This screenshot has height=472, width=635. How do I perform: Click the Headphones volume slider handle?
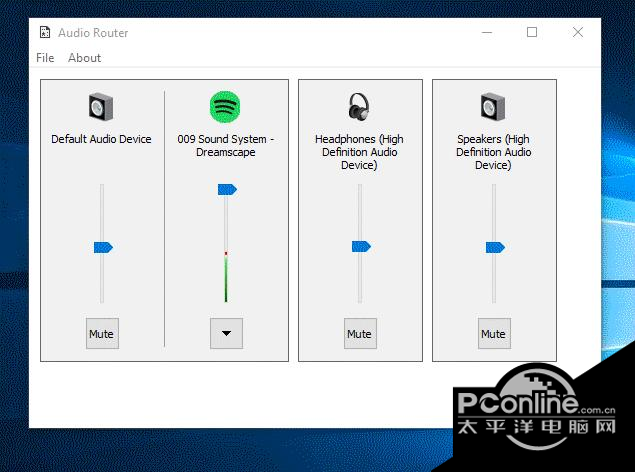click(361, 246)
